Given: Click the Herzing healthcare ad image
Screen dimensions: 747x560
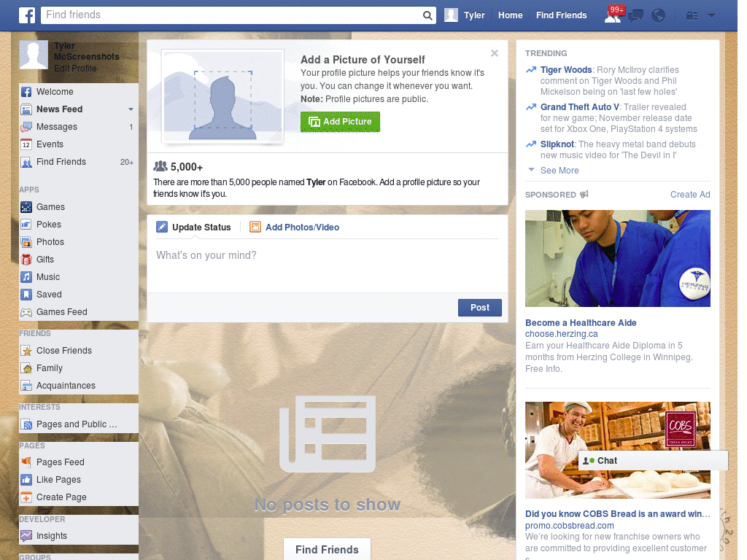Looking at the screenshot, I should [x=617, y=259].
